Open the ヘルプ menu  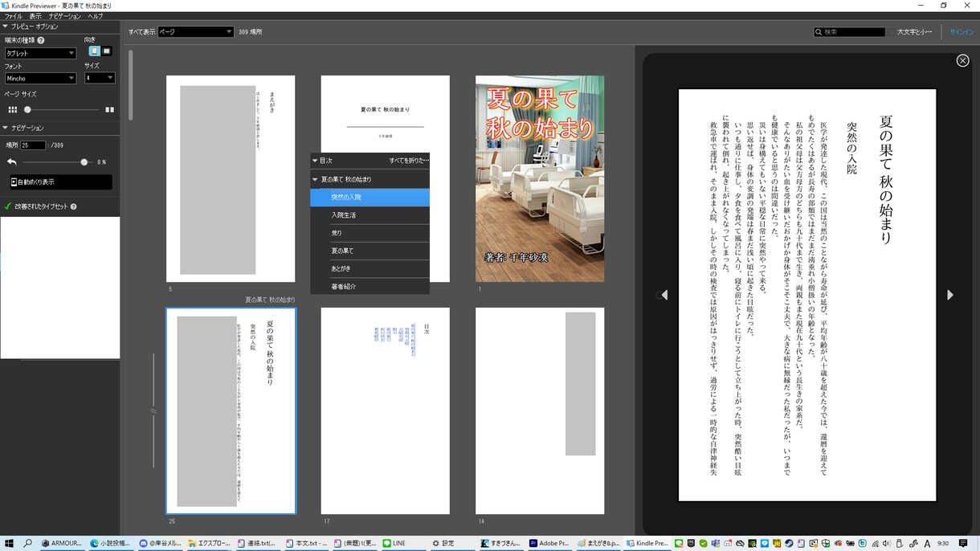point(95,16)
